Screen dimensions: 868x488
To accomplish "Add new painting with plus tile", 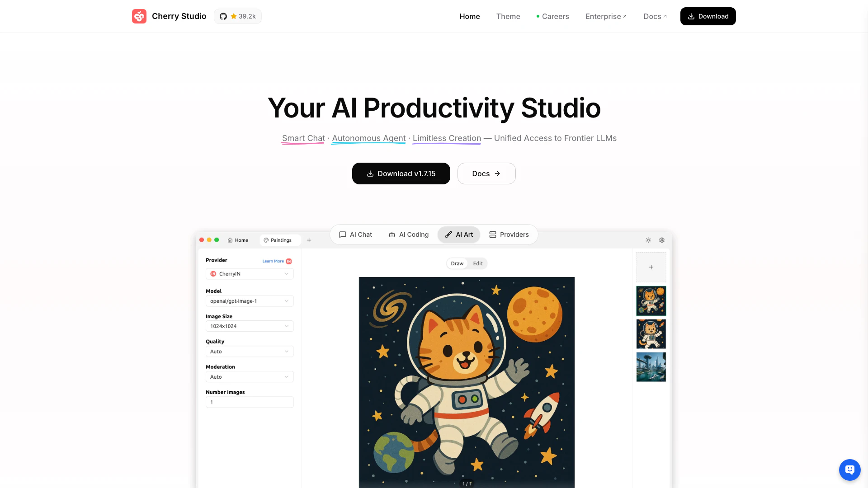I will point(651,267).
